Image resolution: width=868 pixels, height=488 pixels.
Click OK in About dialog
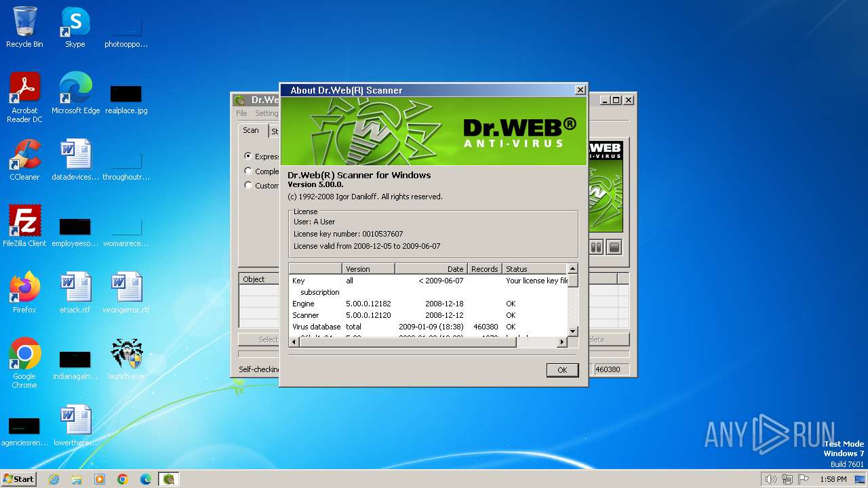click(562, 370)
